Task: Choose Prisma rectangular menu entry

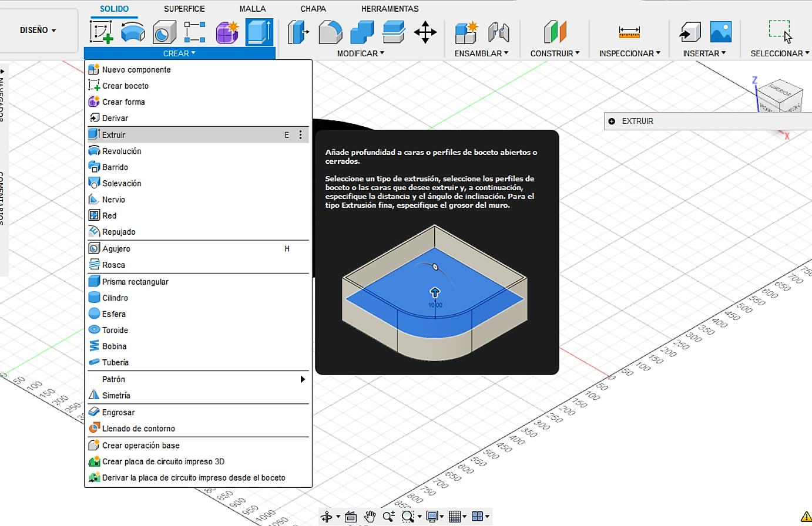Action: click(198, 282)
